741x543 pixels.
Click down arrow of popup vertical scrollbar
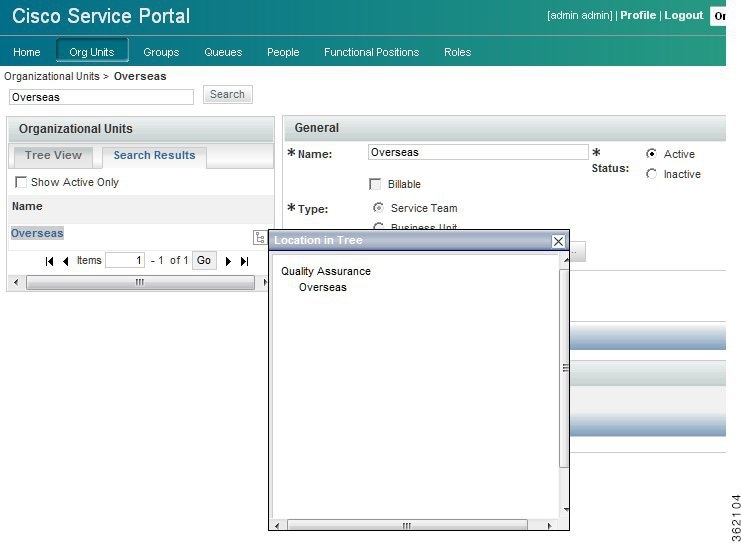[565, 509]
